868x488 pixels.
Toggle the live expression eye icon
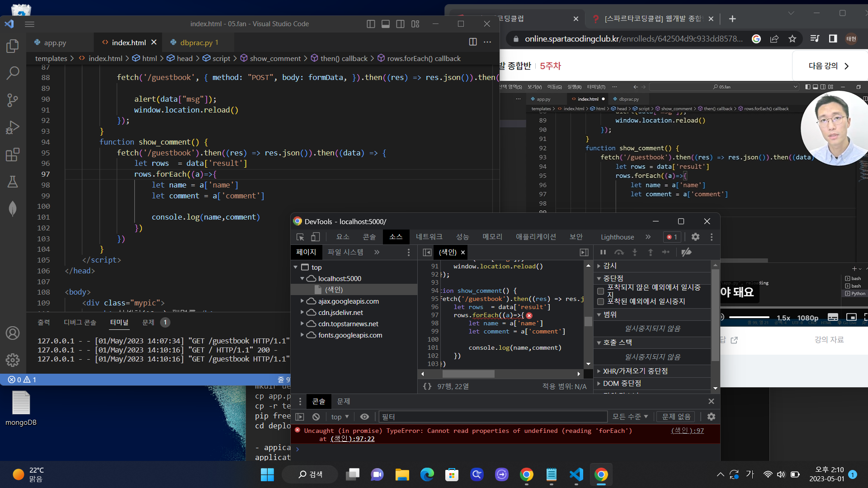point(364,417)
